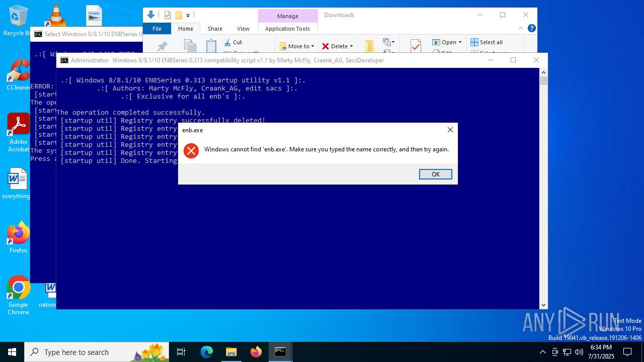The width and height of the screenshot is (644, 362).
Task: Launch Firefox from the desktop
Action: (18, 237)
